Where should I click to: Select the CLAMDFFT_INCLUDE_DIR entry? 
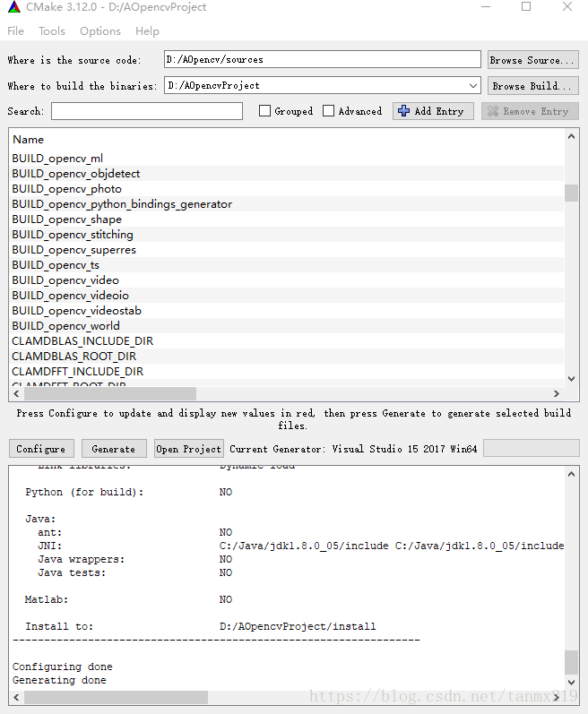click(287, 372)
